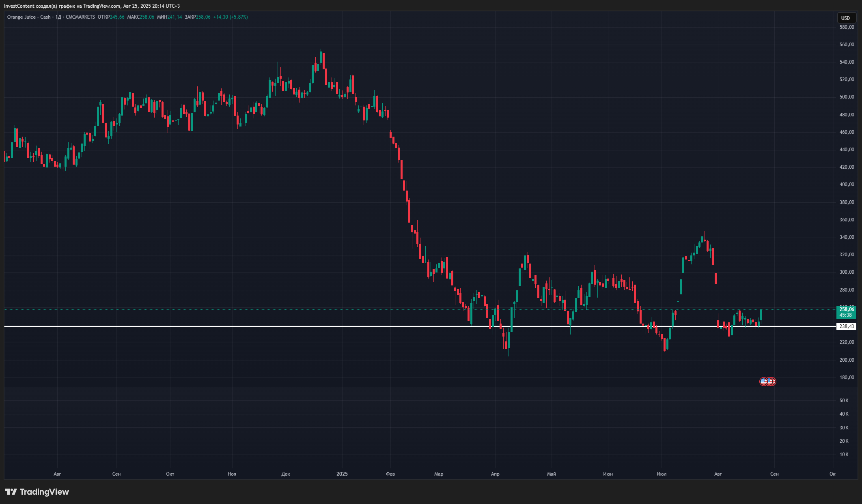Click the 220,00 price scale label
This screenshot has width=862, height=504.
[847, 342]
